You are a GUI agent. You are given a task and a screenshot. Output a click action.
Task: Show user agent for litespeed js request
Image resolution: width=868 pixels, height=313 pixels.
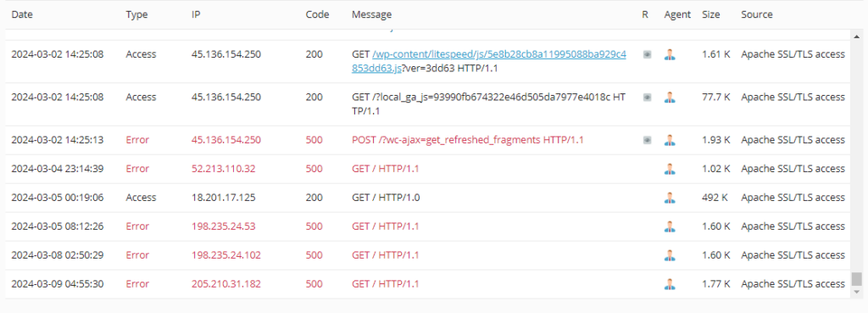[x=670, y=54]
